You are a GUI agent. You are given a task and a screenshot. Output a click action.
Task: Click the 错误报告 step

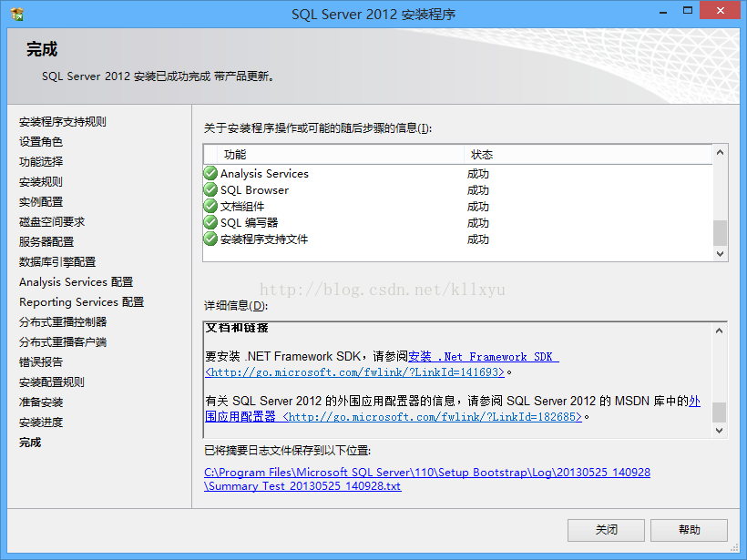41,361
